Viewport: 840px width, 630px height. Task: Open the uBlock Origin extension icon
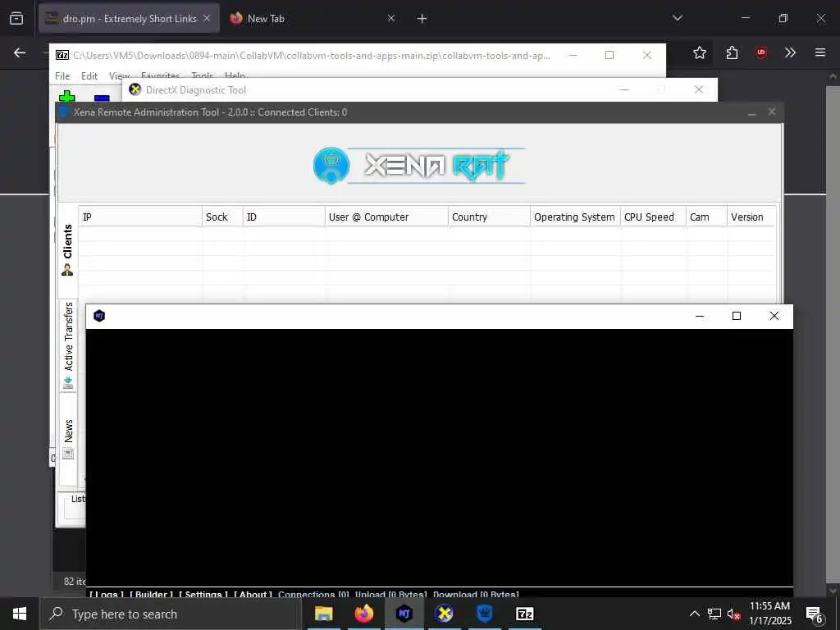tap(761, 52)
